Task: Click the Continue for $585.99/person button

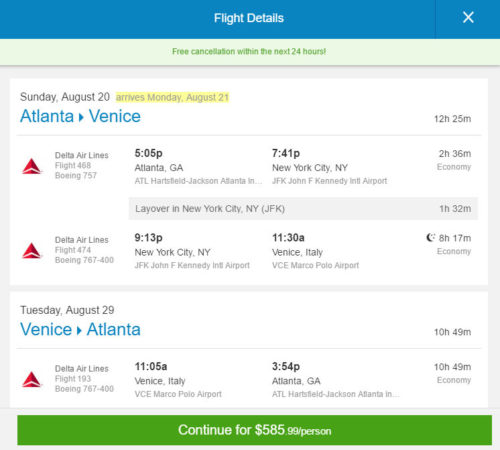Action: coord(254,430)
